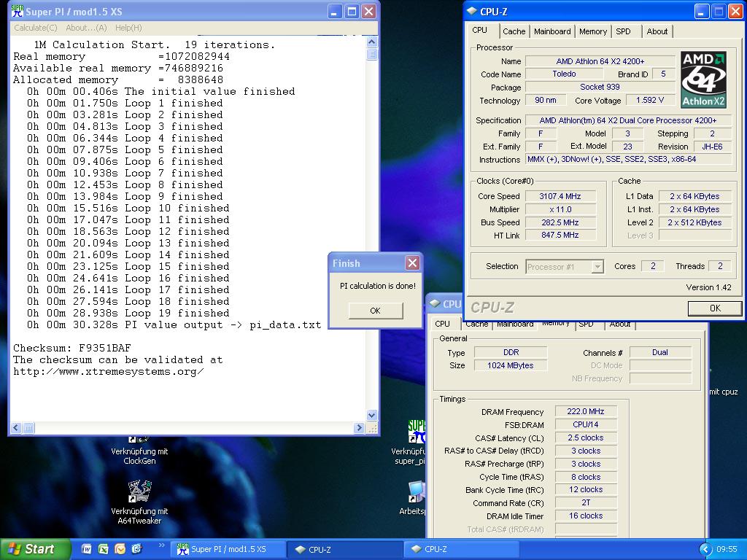This screenshot has width=747, height=560.
Task: Open the Word quick launch icon
Action: coord(87,549)
